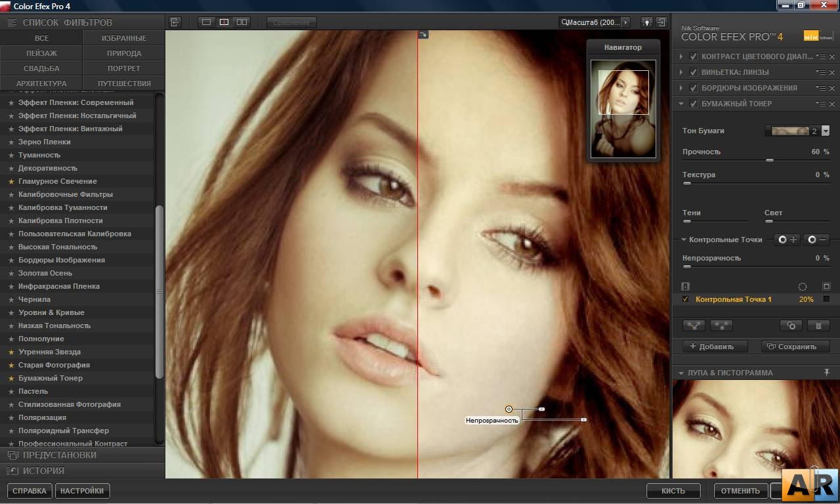Image resolution: width=840 pixels, height=504 pixels.
Task: Uncheck Контрольная Точка 1 checkbox
Action: [x=685, y=299]
